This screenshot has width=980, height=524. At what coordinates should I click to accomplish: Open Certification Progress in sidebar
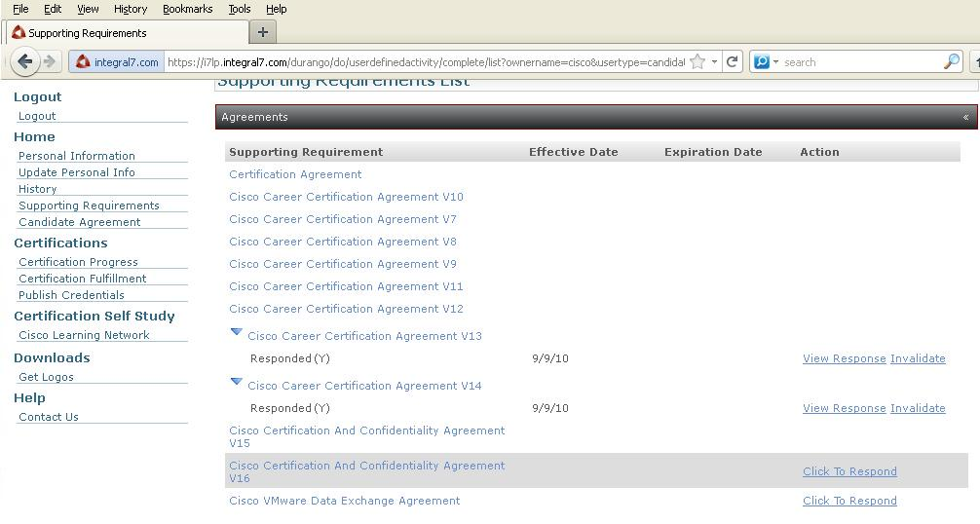78,262
